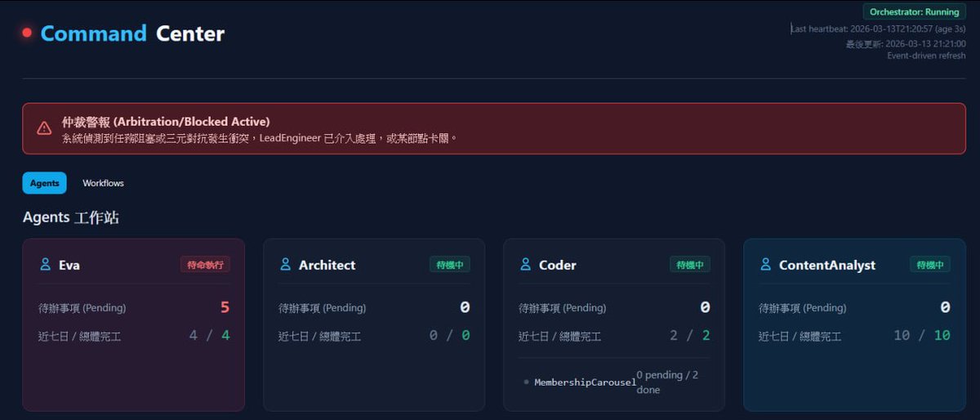Open the ContentAnalyst agent card title
This screenshot has width=980, height=420.
click(827, 265)
